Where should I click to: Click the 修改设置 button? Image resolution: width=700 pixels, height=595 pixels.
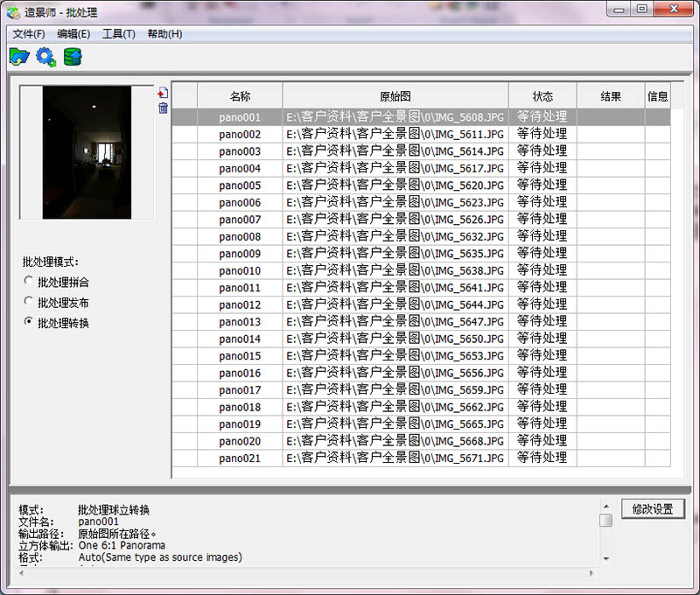tap(653, 509)
